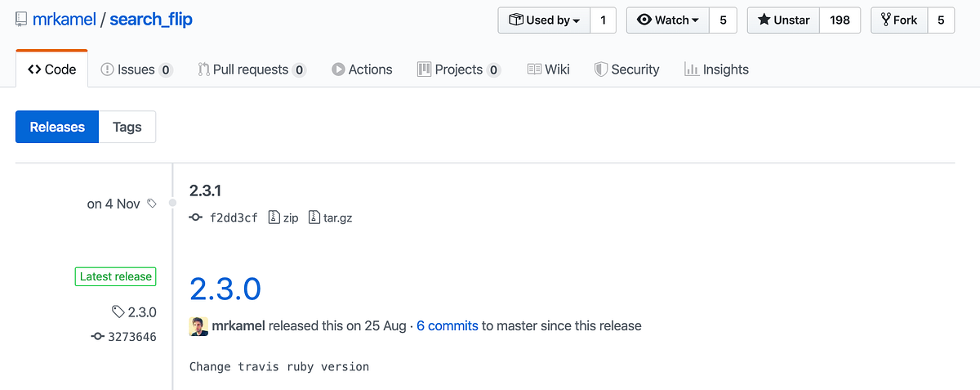Viewport: 980px width, 390px height.
Task: Click the tag icon next to 4 Nov
Action: coord(151,204)
